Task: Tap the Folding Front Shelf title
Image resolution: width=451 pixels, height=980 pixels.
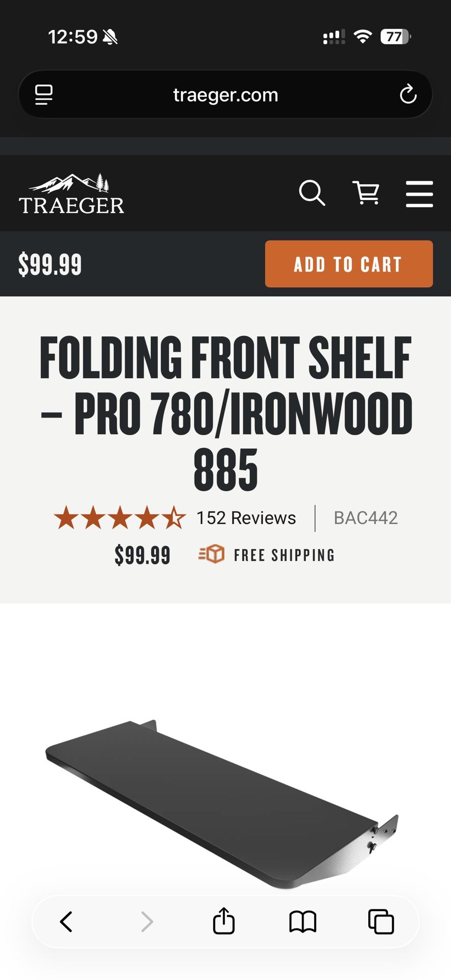Action: pyautogui.click(x=225, y=412)
